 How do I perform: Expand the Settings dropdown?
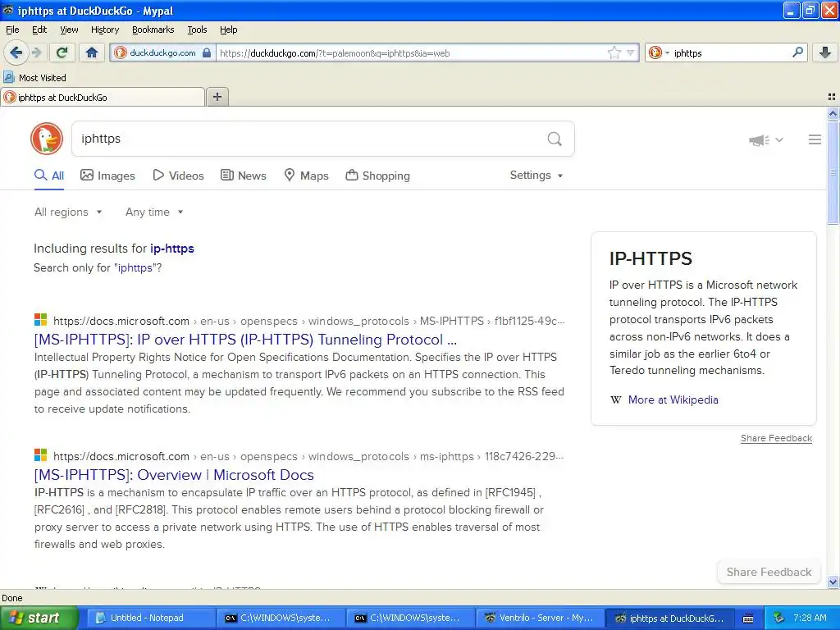point(536,176)
